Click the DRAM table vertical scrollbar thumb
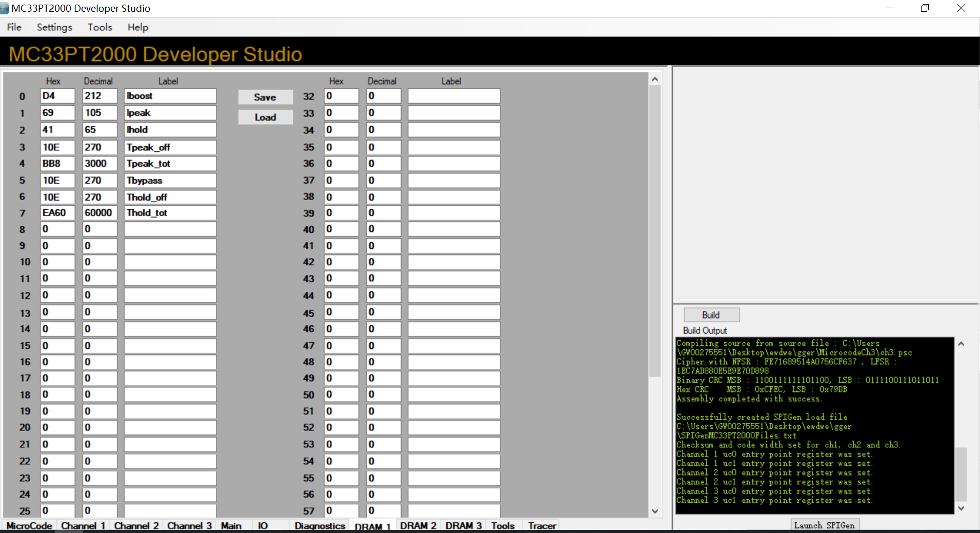This screenshot has height=533, width=980. tap(655, 231)
